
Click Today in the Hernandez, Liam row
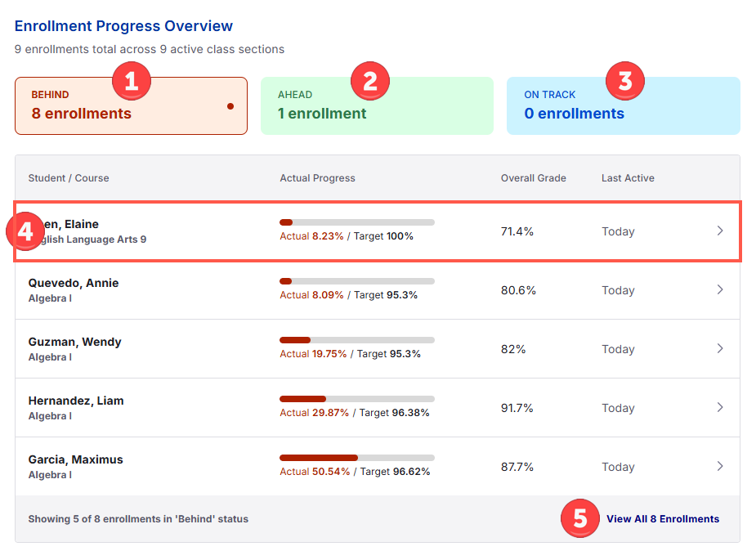618,408
